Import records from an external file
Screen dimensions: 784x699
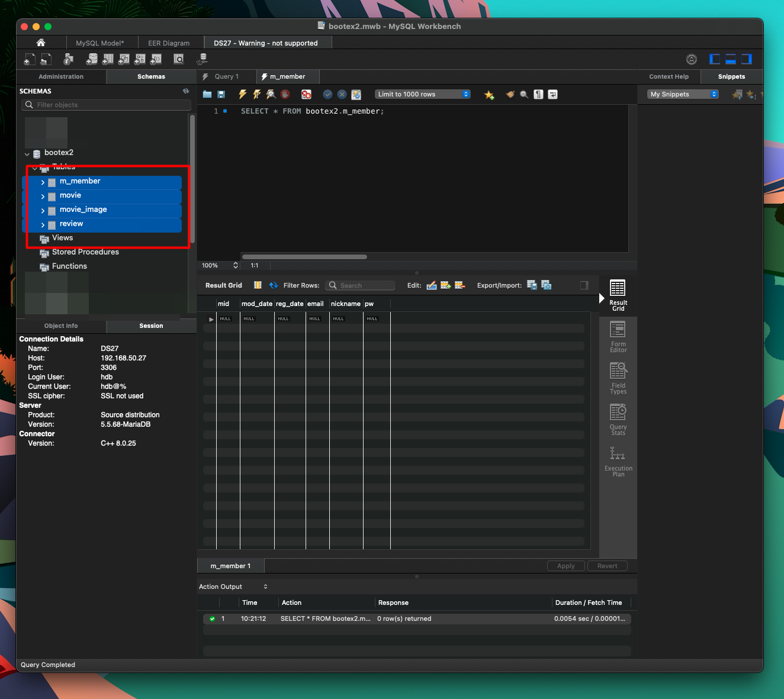tap(546, 285)
